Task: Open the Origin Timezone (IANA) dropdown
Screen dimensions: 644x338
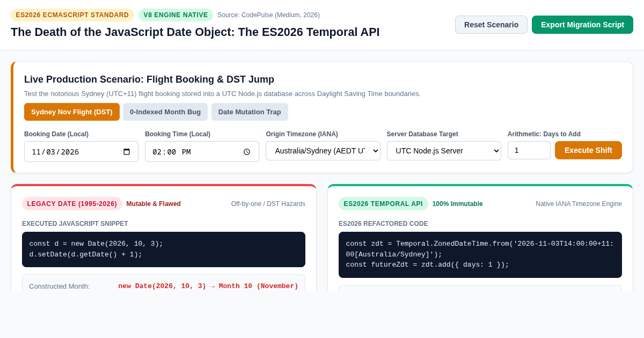Action: click(x=323, y=151)
